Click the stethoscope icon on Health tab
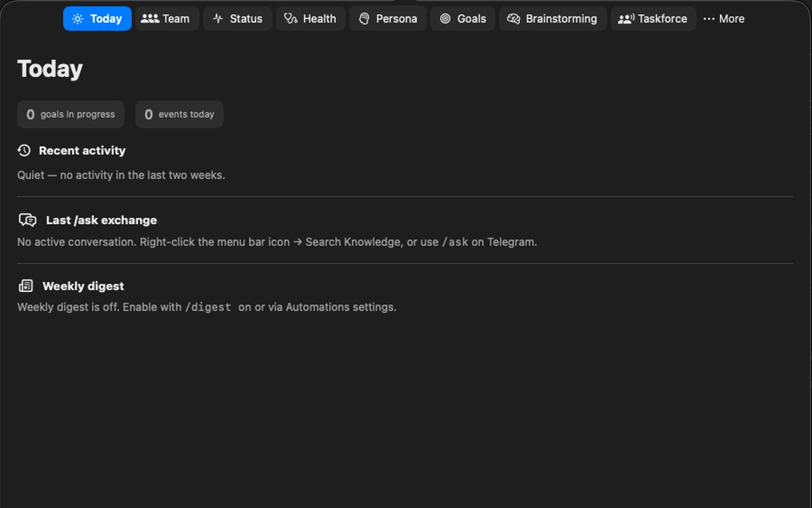The image size is (812, 508). click(291, 19)
